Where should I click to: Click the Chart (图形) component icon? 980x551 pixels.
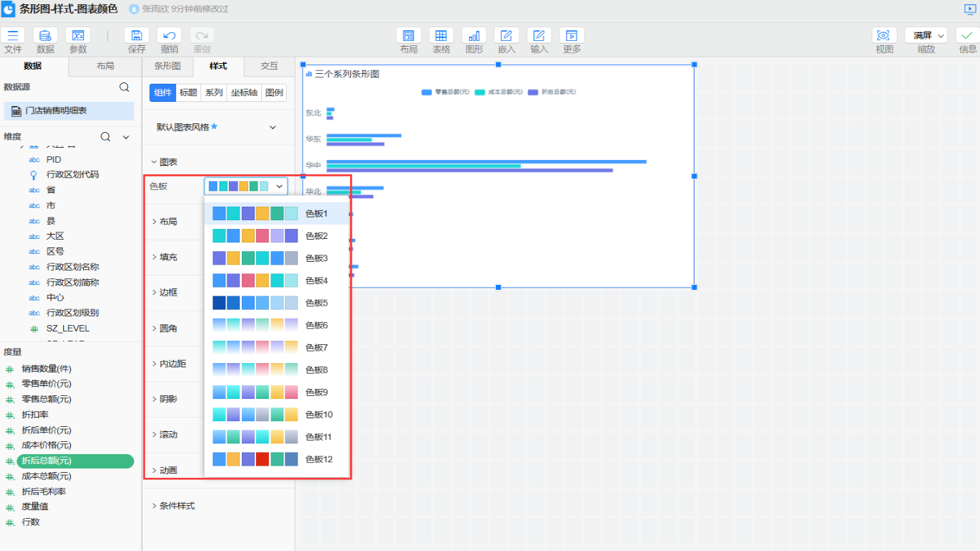[x=474, y=36]
